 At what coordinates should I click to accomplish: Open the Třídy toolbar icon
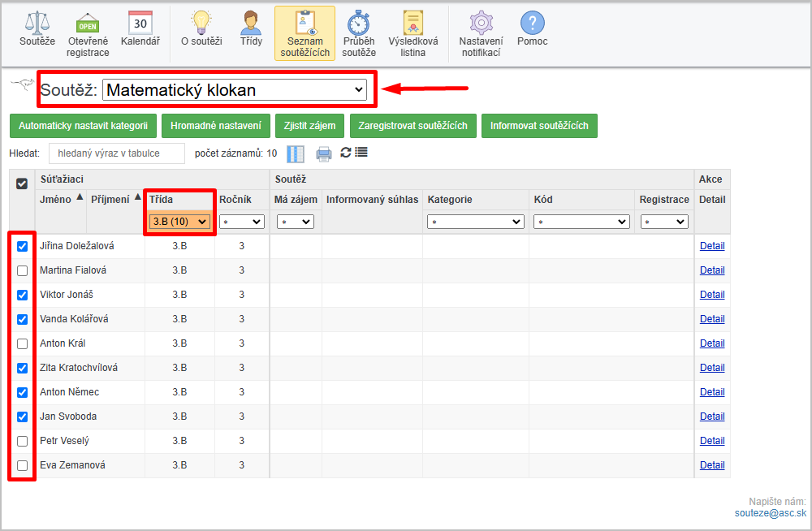tap(251, 23)
